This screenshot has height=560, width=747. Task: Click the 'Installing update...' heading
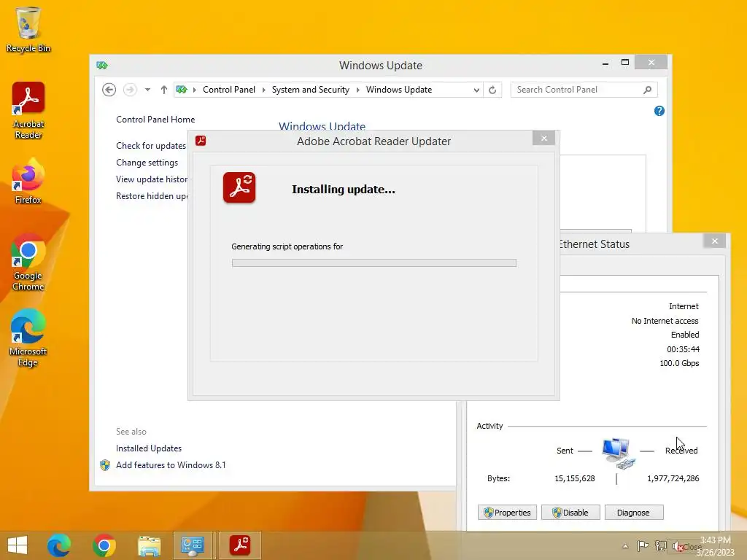click(x=344, y=189)
